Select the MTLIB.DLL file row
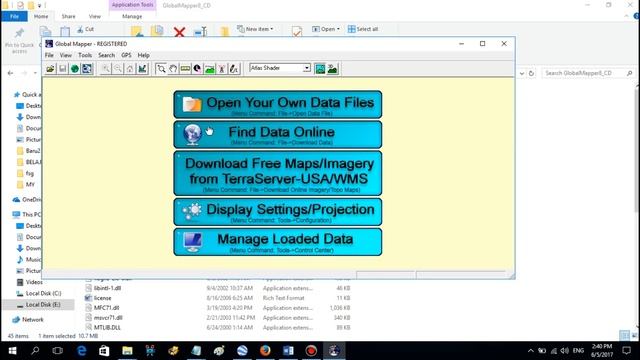The image size is (640, 360). click(218, 327)
